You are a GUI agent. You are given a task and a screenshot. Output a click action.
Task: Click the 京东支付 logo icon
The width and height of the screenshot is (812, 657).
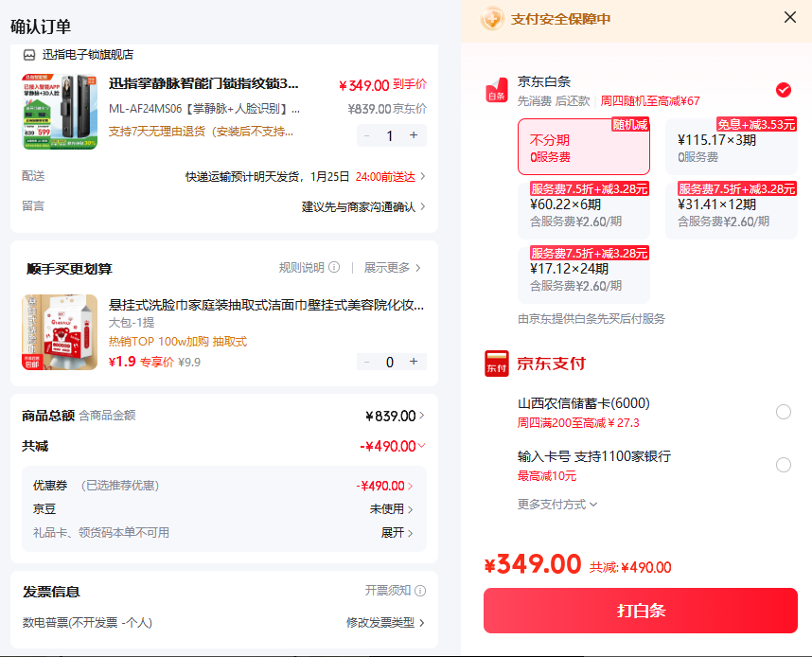coord(496,364)
